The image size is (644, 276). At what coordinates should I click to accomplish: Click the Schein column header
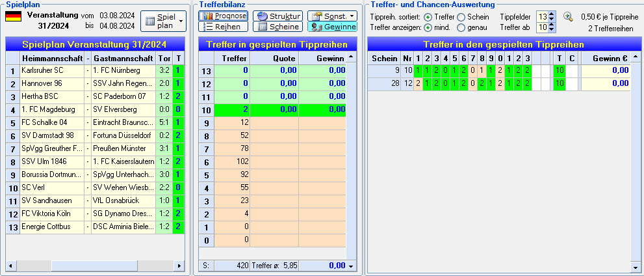[384, 58]
